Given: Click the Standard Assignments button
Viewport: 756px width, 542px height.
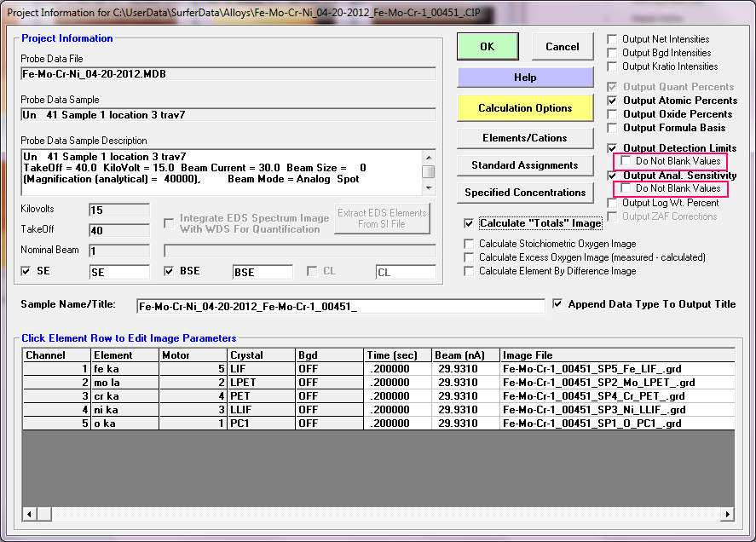Looking at the screenshot, I should point(525,165).
